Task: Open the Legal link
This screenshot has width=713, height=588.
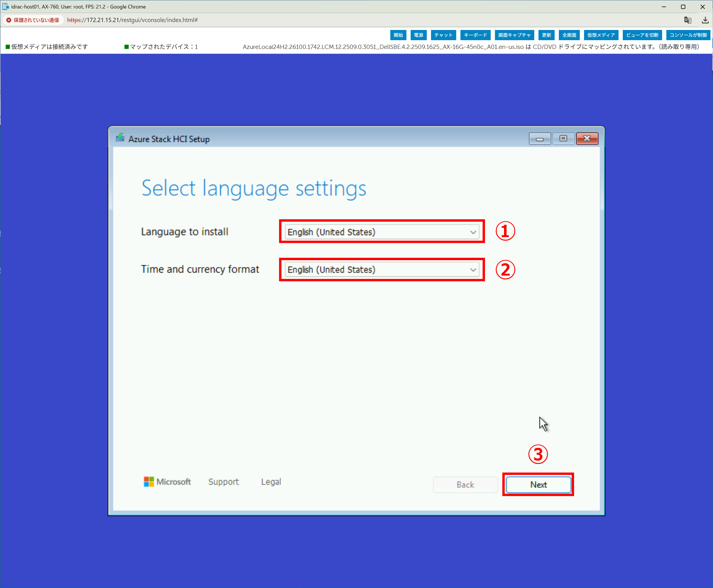Action: 271,482
